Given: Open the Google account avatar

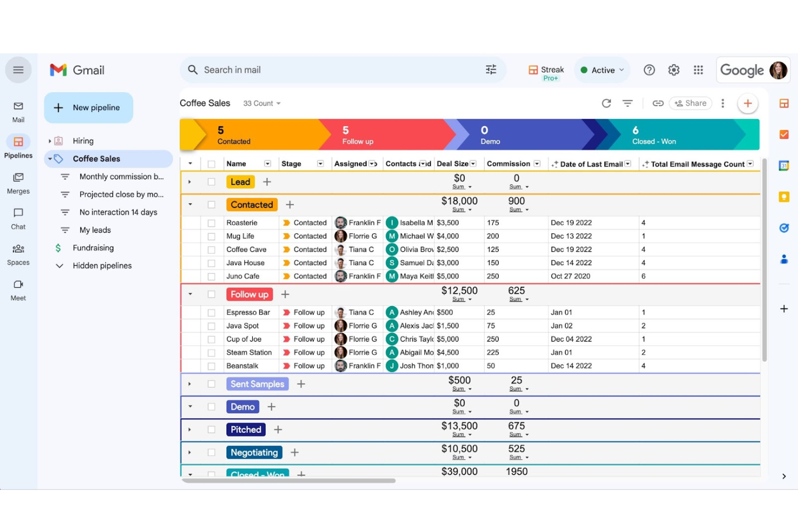Looking at the screenshot, I should coord(778,70).
